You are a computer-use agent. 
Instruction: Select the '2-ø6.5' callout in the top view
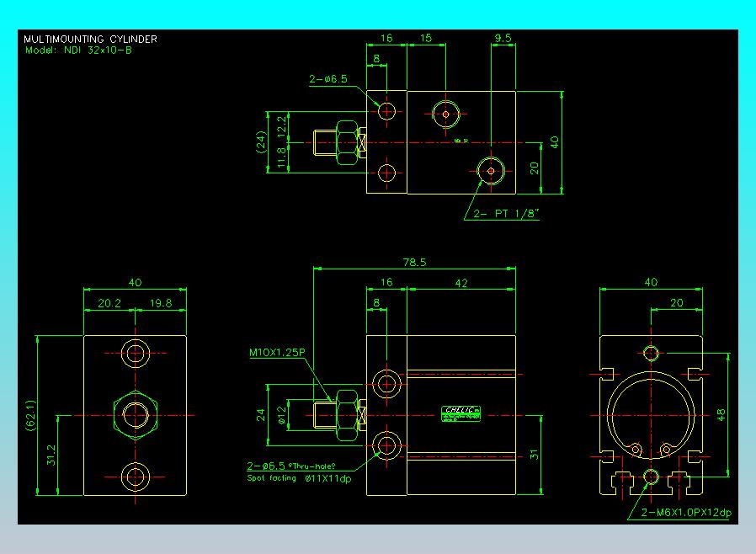327,79
